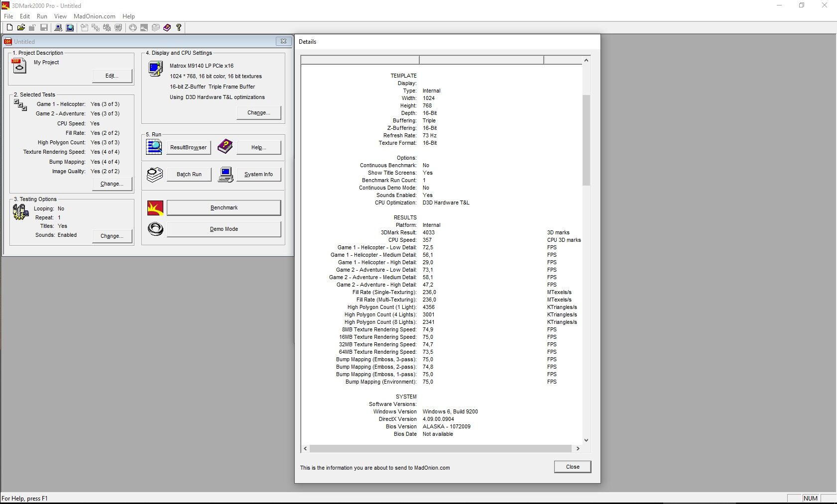This screenshot has height=504, width=837.
Task: Click the Batch Run button
Action: pyautogui.click(x=189, y=174)
